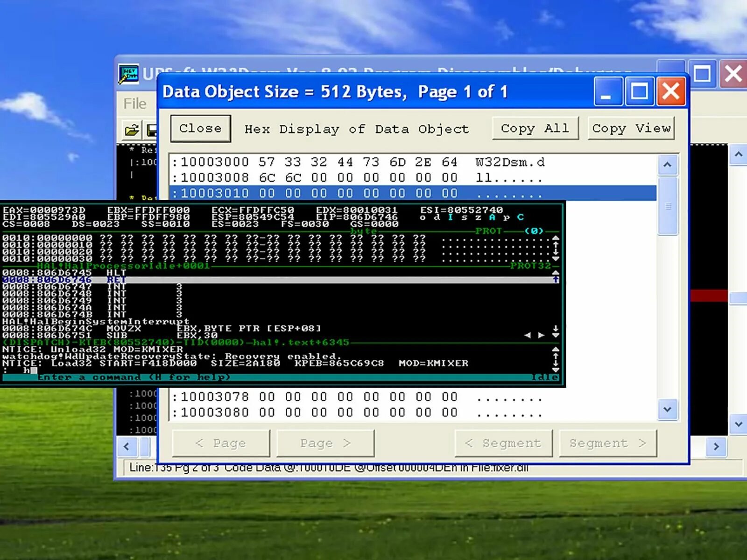The image size is (747, 560).
Task: Click the '< Segment' previous segment button
Action: (x=503, y=443)
